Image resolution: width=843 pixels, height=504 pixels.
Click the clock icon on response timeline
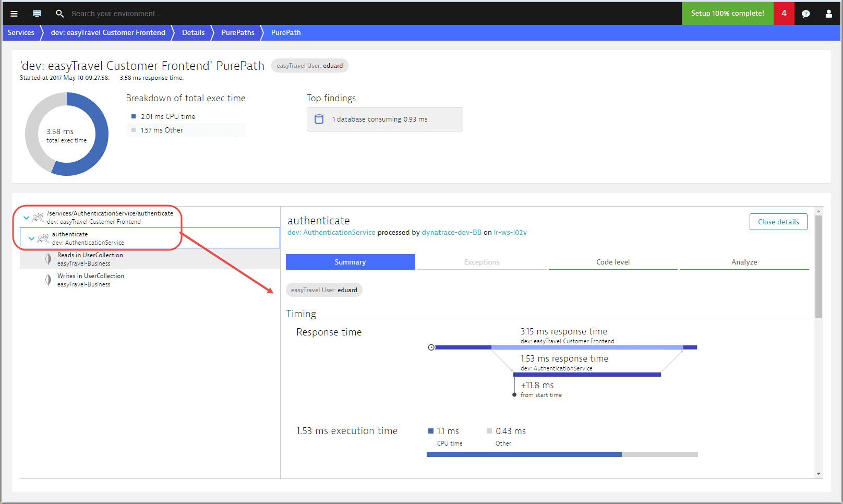point(431,347)
